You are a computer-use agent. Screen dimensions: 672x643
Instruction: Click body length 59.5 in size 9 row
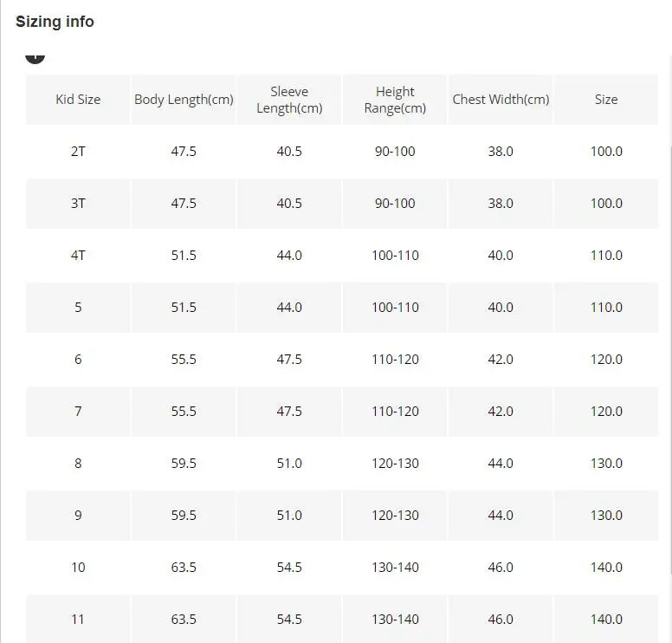click(184, 515)
